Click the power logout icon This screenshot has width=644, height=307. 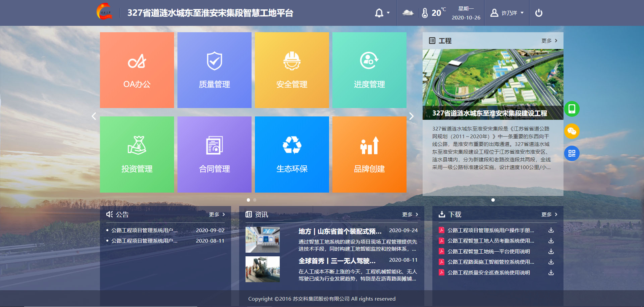(x=539, y=13)
